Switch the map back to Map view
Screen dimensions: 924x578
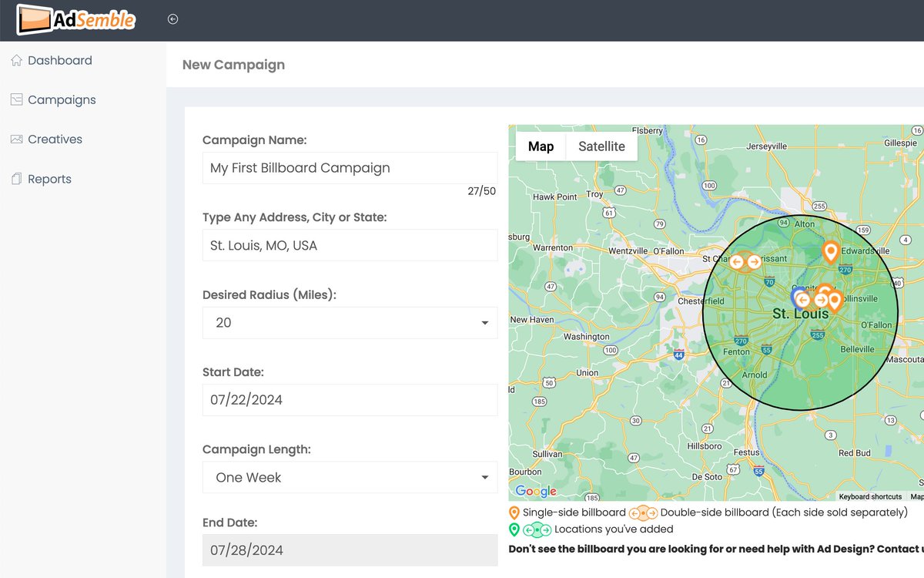pyautogui.click(x=541, y=146)
